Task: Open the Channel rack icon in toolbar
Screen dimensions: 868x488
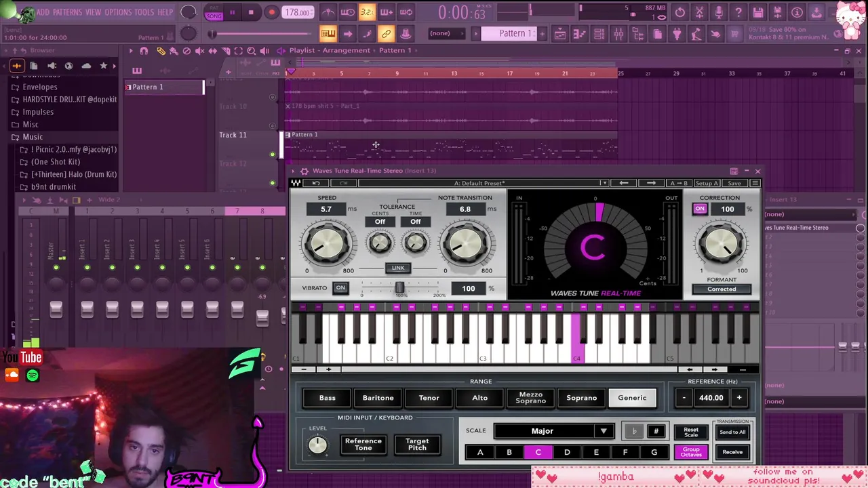Action: coord(599,34)
